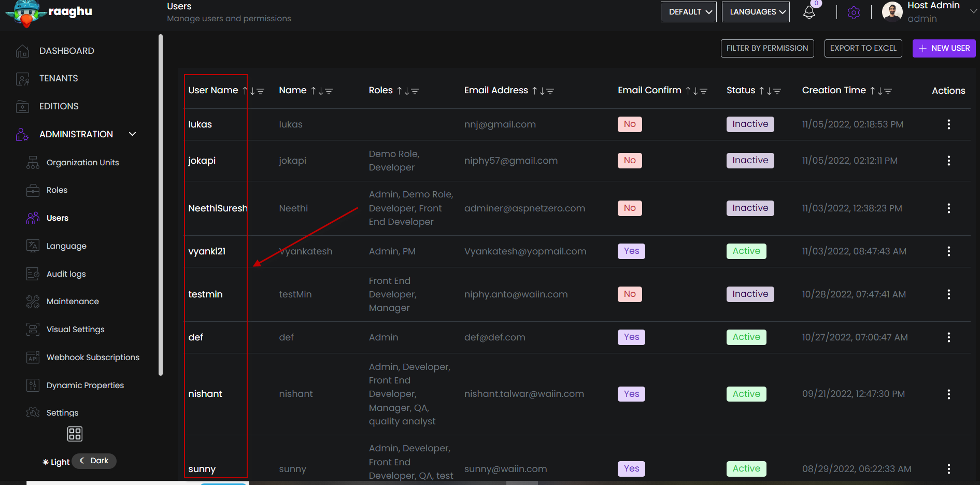
Task: Switch to Dark mode
Action: coord(94,460)
